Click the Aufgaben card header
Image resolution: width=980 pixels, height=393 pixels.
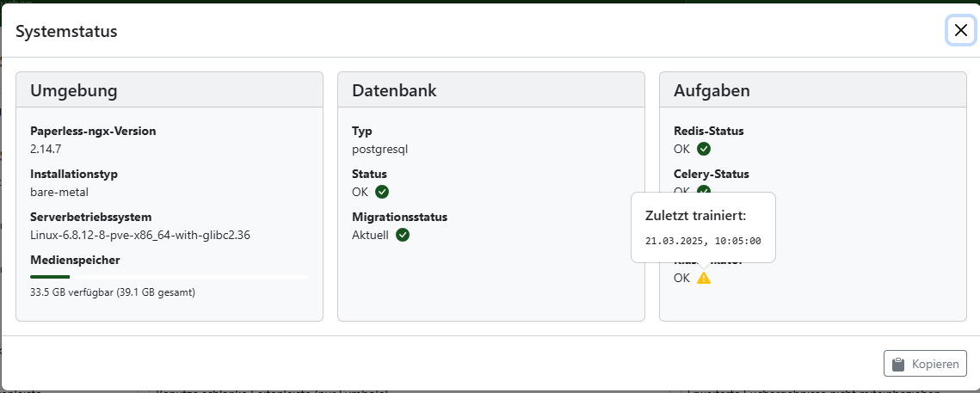[812, 90]
